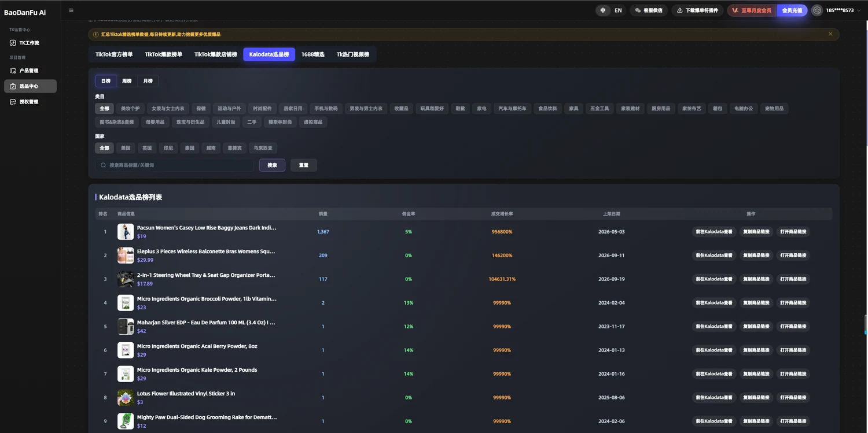
Task: Open 授权管理 in the sidebar
Action: (30, 102)
